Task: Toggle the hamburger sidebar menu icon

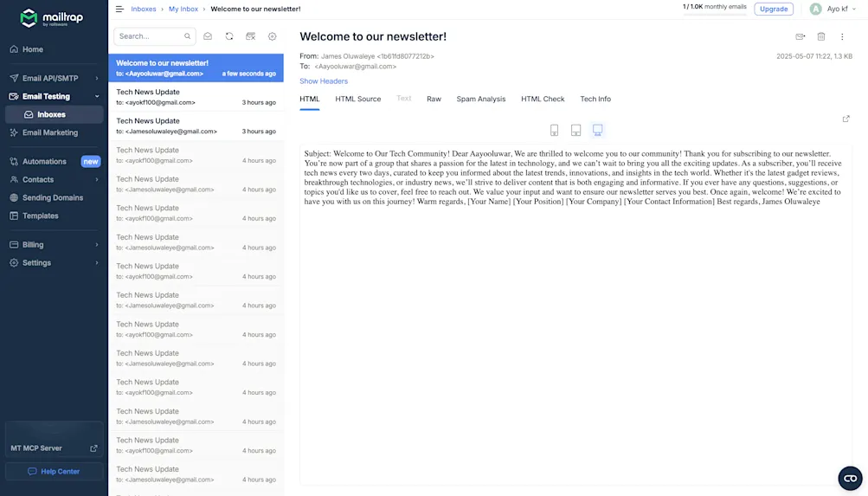Action: (x=119, y=9)
